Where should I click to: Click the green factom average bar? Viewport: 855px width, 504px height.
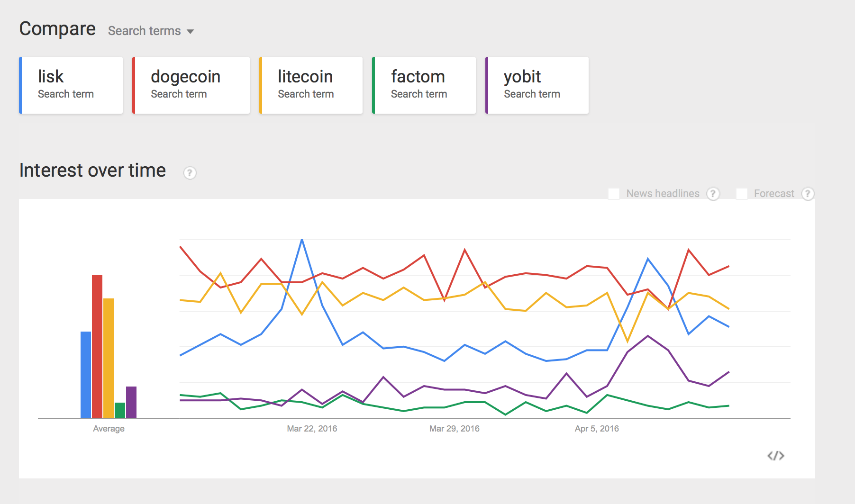120,410
